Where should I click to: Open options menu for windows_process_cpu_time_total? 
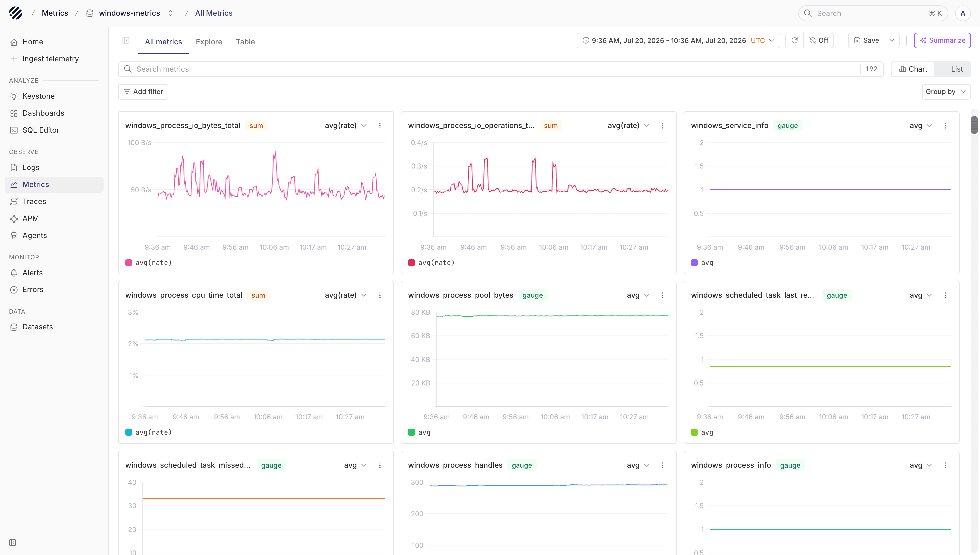(380, 295)
